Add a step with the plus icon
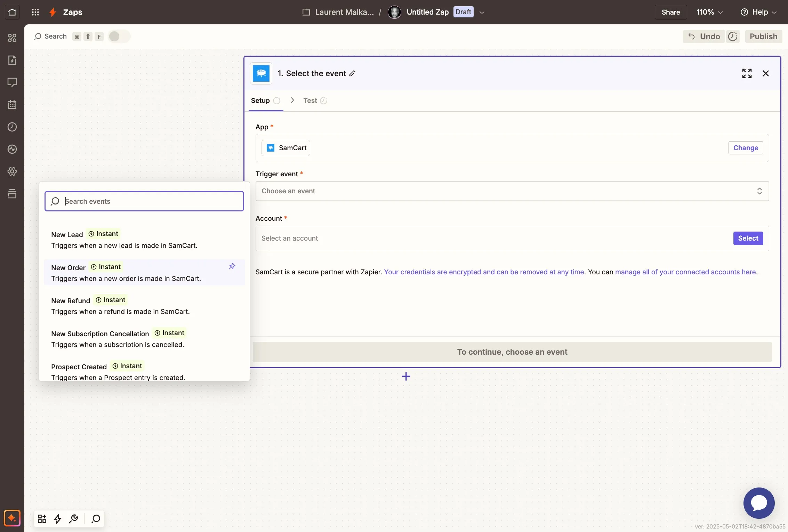Image resolution: width=788 pixels, height=532 pixels. point(406,376)
